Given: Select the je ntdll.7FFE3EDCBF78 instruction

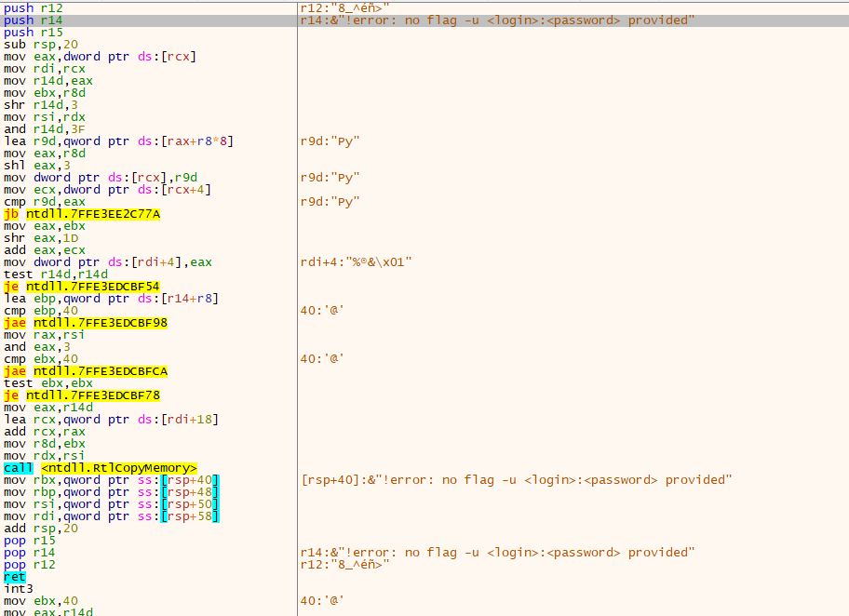Looking at the screenshot, I should 82,395.
